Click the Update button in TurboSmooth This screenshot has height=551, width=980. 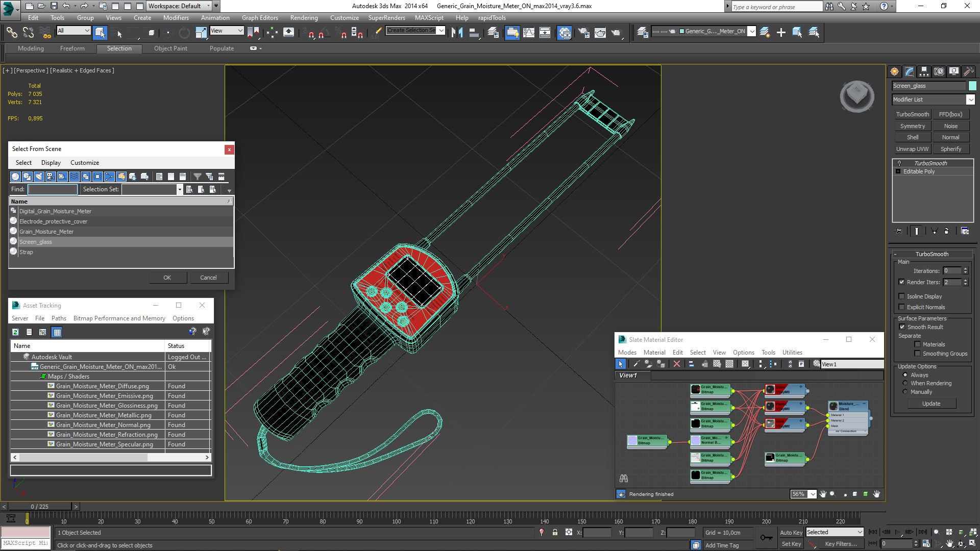931,404
